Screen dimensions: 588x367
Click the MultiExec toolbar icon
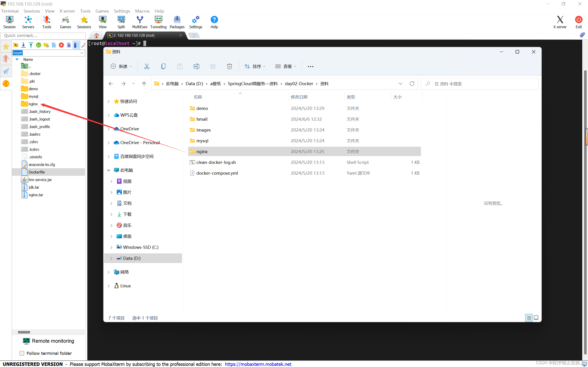tap(140, 22)
